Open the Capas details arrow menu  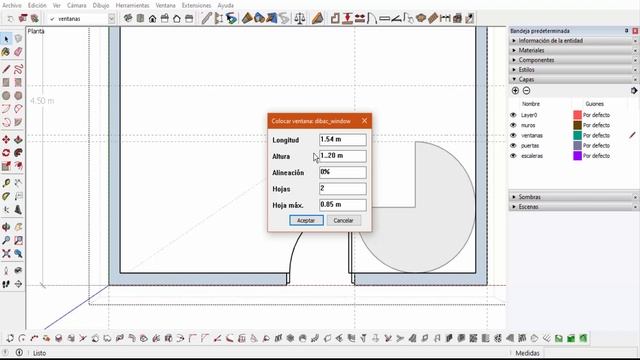634,91
